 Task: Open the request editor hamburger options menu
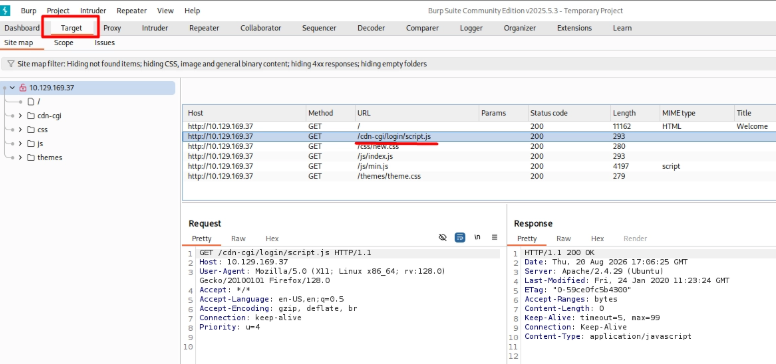coord(494,237)
